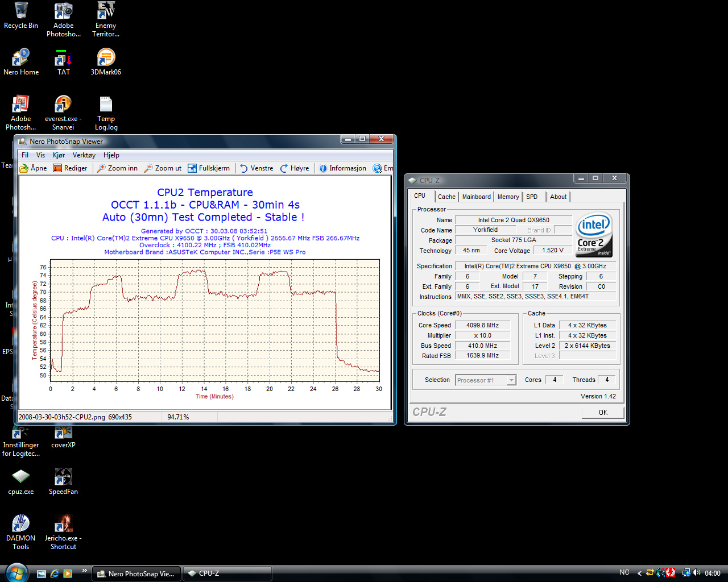The image size is (728, 582).
Task: Launch Internet Explorer from quick launch
Action: pos(55,573)
